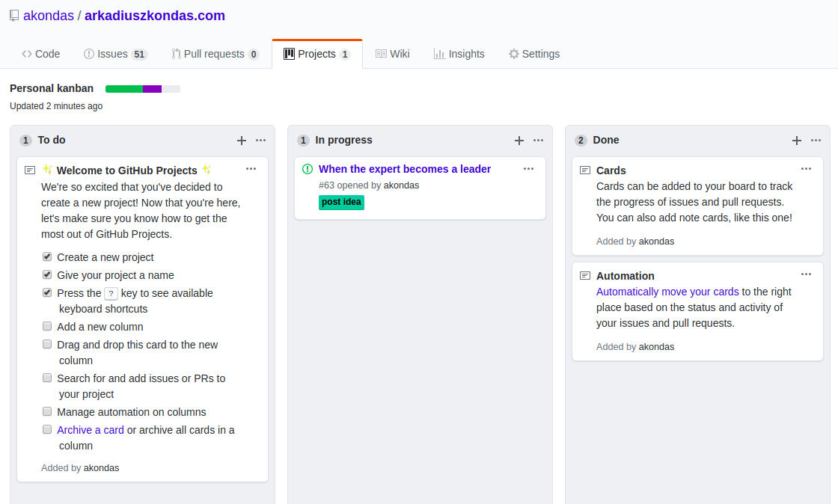Click the Personal kanban project title
Viewport: 838px width, 504px height.
pyautogui.click(x=52, y=89)
